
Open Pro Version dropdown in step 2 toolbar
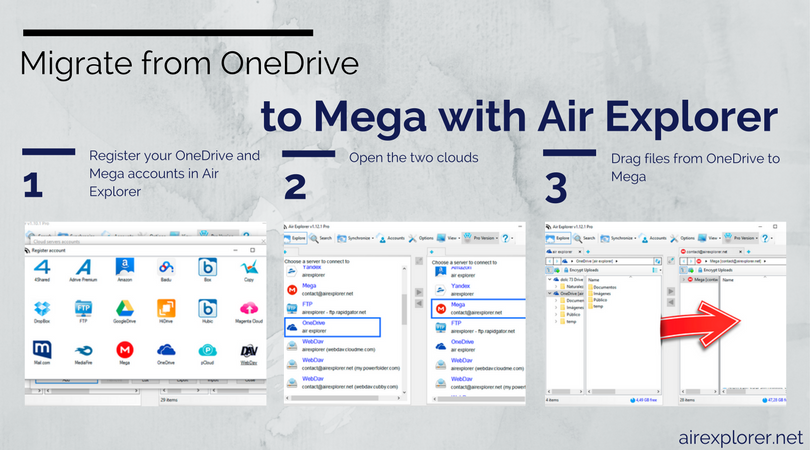tap(480, 238)
